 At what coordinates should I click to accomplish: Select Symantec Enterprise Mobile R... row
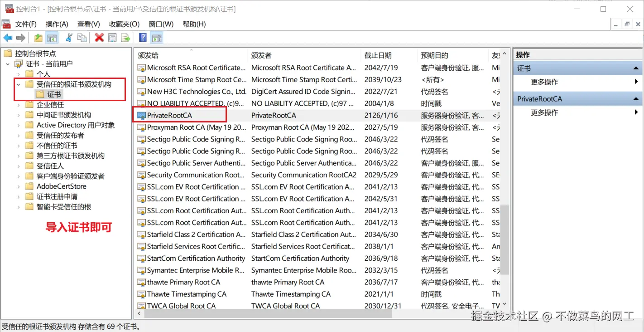tap(318, 270)
